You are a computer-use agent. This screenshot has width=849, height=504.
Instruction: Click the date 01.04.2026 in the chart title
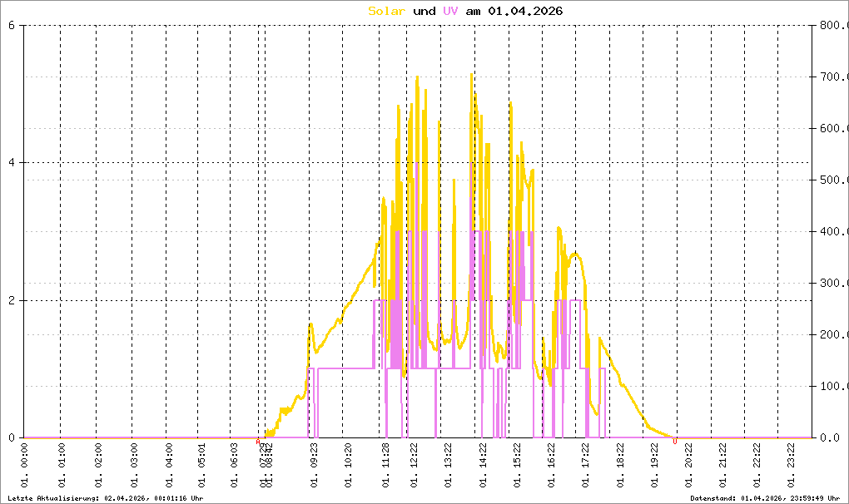[525, 12]
